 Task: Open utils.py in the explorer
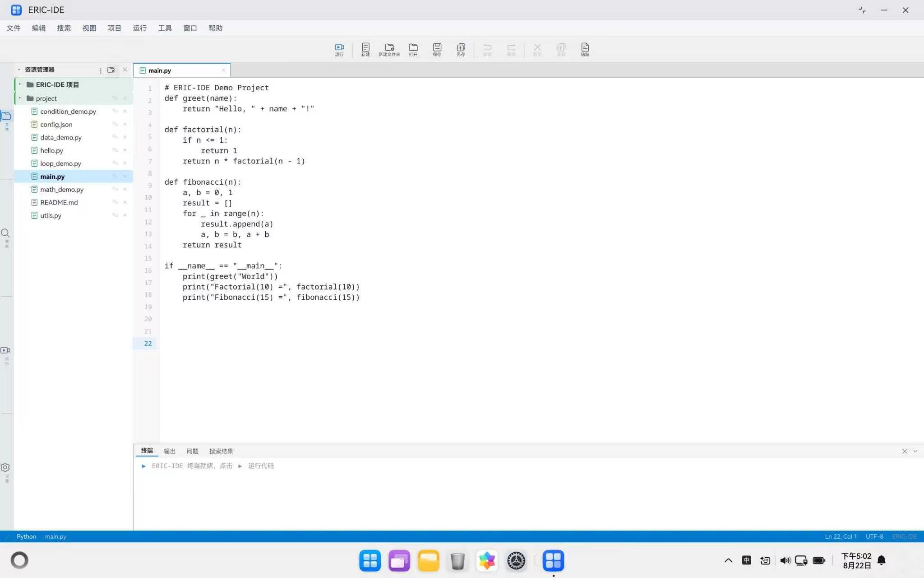(51, 216)
